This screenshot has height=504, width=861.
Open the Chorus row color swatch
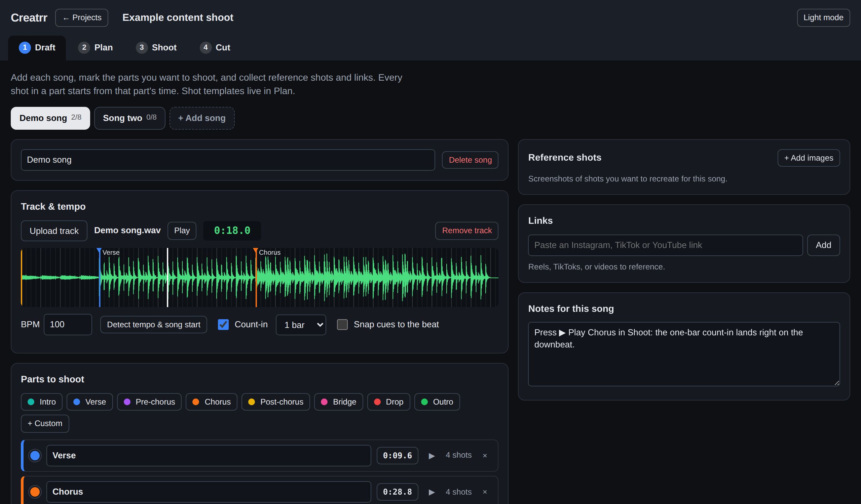(35, 492)
